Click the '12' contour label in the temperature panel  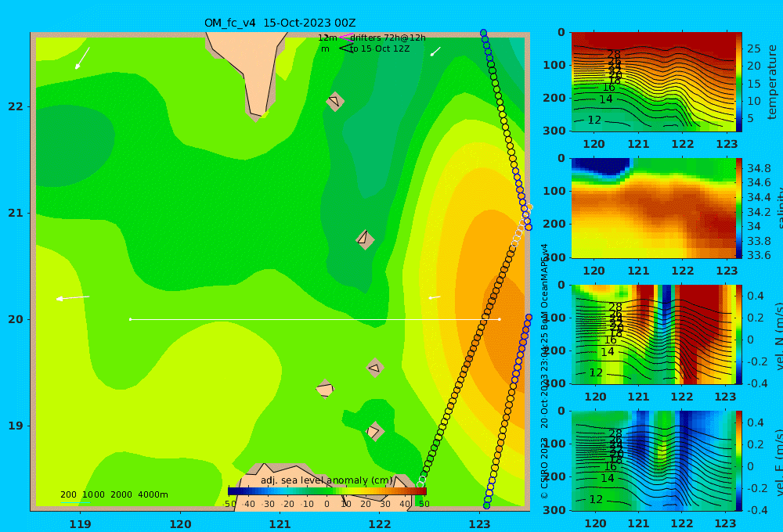point(594,120)
